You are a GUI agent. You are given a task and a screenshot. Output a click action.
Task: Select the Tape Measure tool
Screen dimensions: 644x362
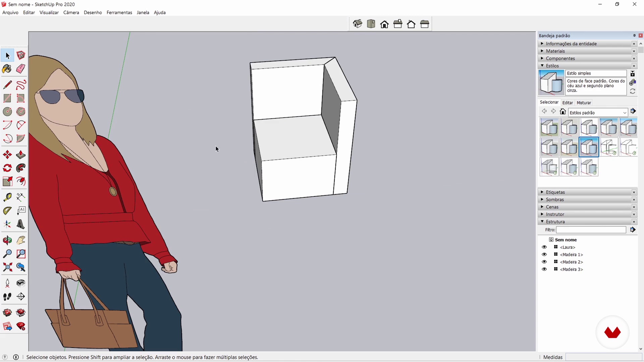pyautogui.click(x=7, y=197)
